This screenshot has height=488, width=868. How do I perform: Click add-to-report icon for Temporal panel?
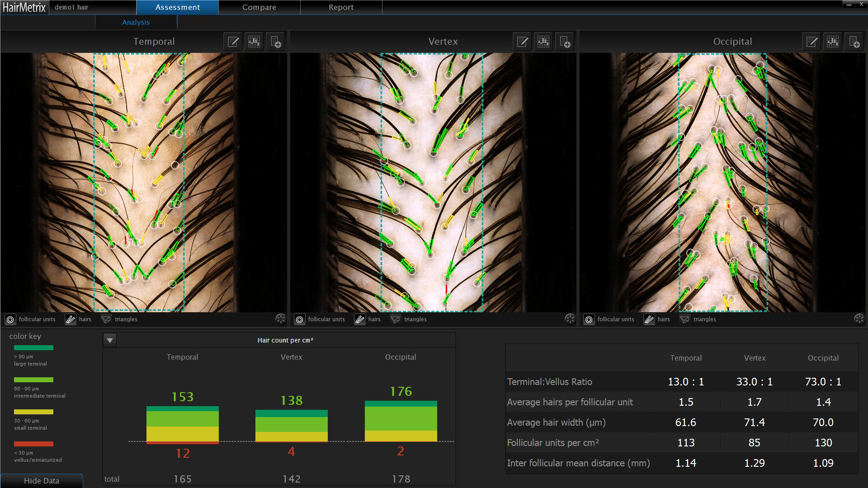[x=275, y=42]
